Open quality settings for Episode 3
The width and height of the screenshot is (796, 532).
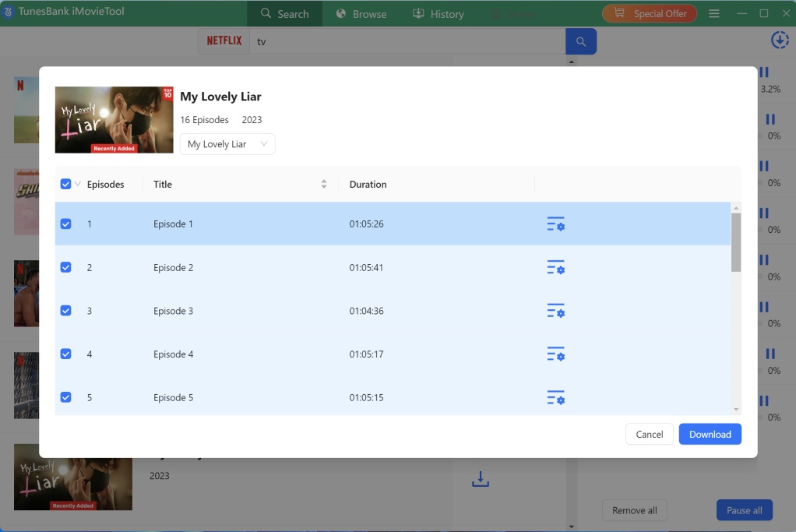coord(555,311)
